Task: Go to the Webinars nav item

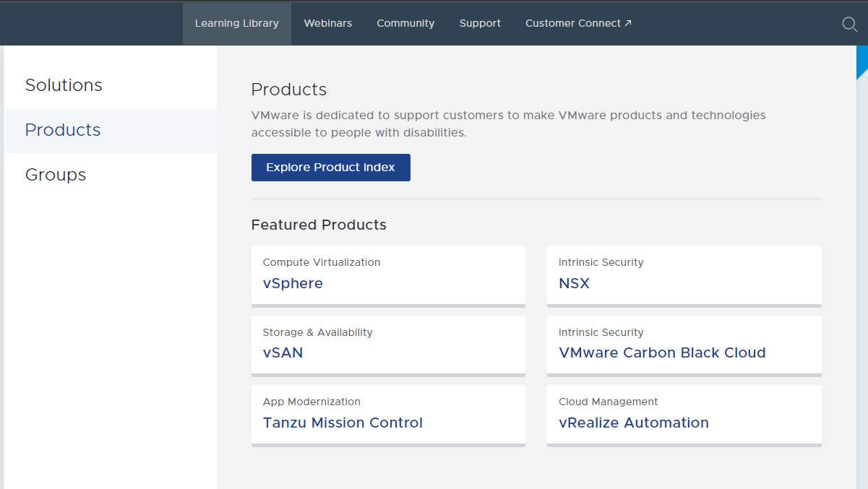Action: coord(328,24)
